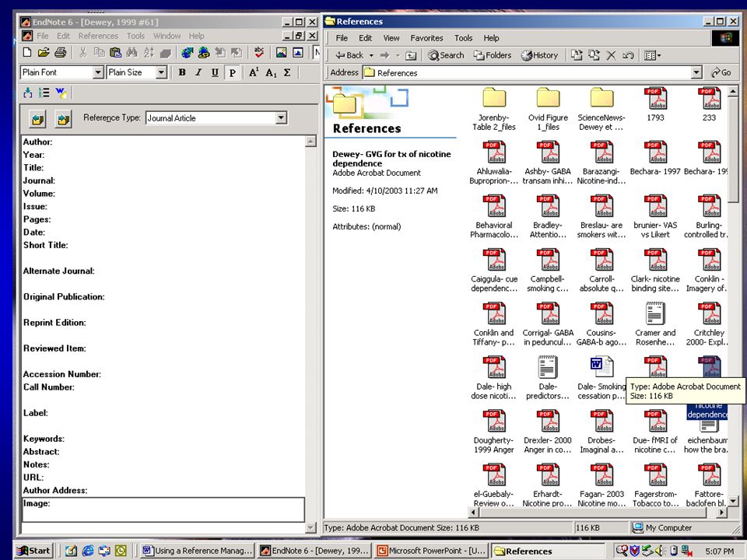747x560 pixels.
Task: Select the Ovid Figure 1_files folder
Action: [x=548, y=109]
